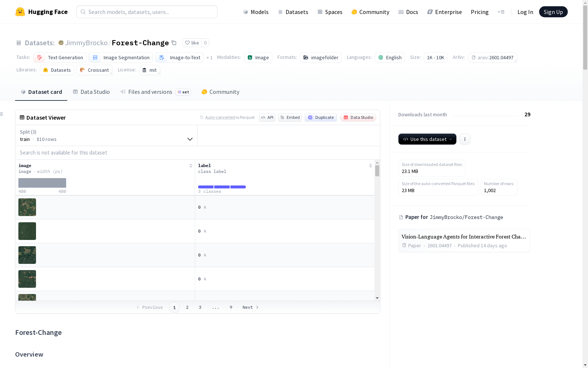The image size is (588, 368).
Task: Go to page 2 of rows
Action: pyautogui.click(x=187, y=307)
